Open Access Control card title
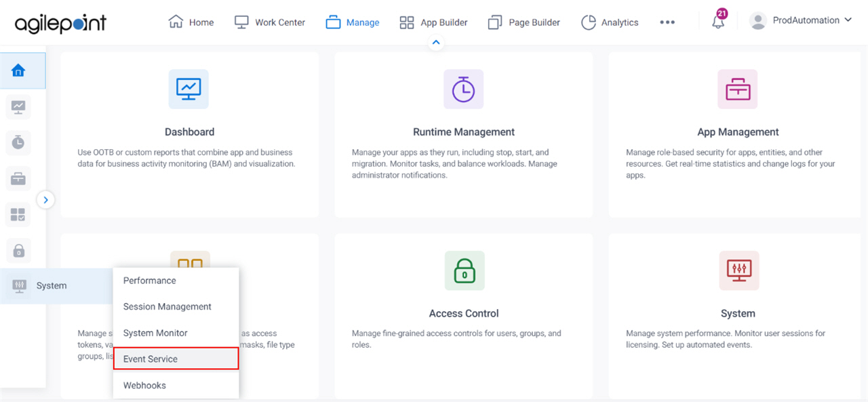Viewport: 868px width, 402px height. point(464,314)
